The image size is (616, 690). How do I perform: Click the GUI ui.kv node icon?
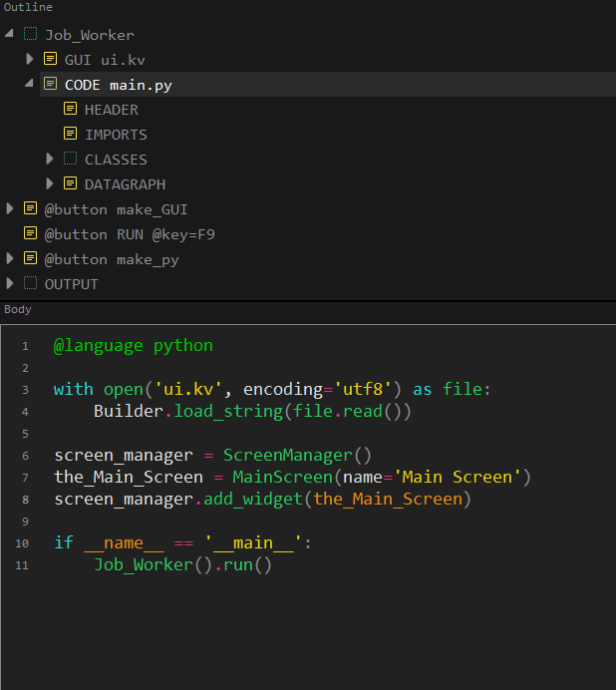coord(50,59)
